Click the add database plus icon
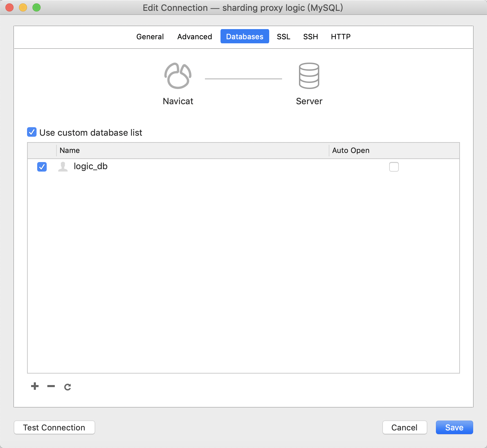The image size is (487, 448). (x=34, y=386)
